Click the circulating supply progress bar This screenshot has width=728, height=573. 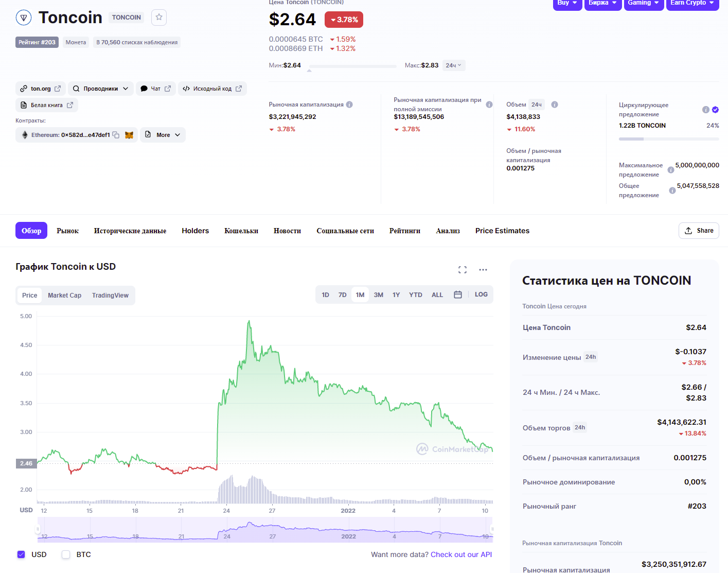(669, 139)
